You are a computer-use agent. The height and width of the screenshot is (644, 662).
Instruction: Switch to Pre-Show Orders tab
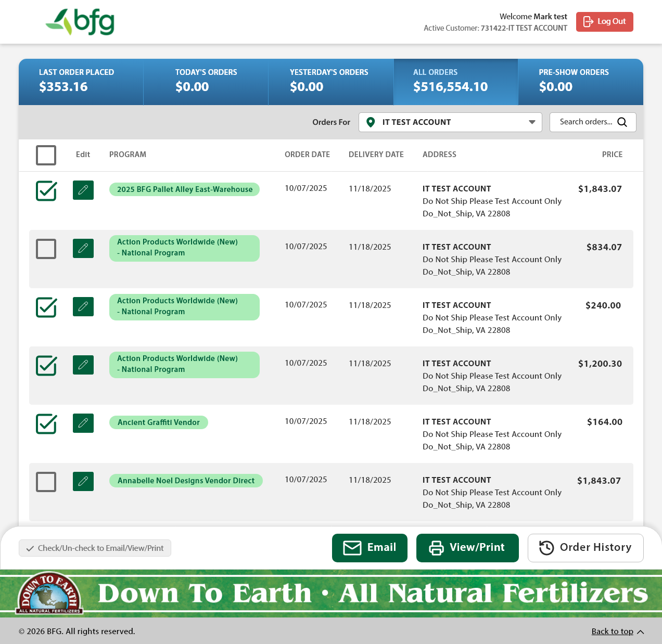tap(581, 82)
